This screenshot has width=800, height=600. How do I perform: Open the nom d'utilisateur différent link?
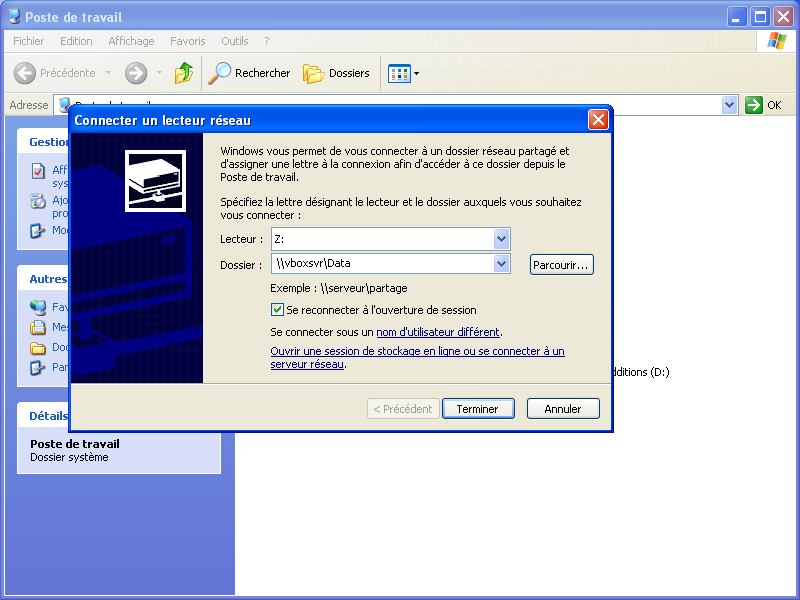[438, 332]
